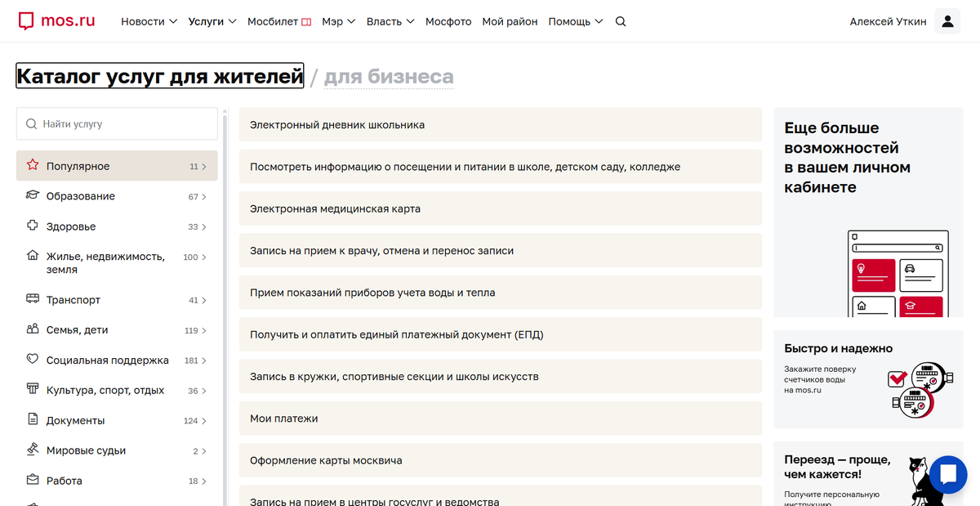
Task: Click the document icon beside Документы
Action: (33, 419)
